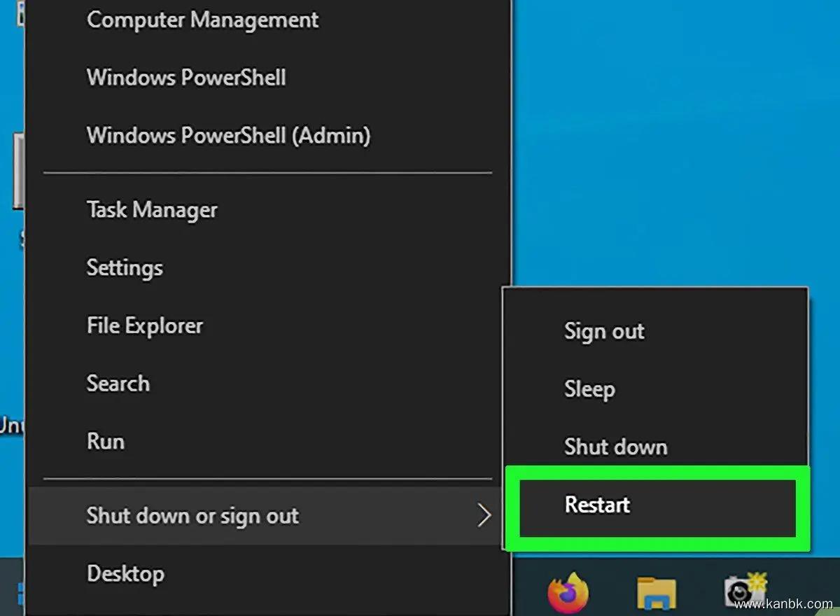Click Restart in the submenu

tap(597, 505)
